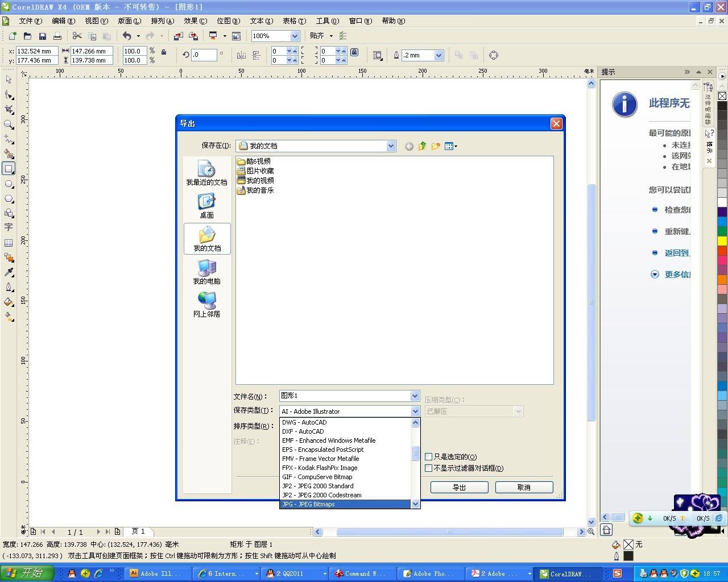Switch to QQ2011 in the taskbar
The image size is (728, 582).
tap(296, 573)
